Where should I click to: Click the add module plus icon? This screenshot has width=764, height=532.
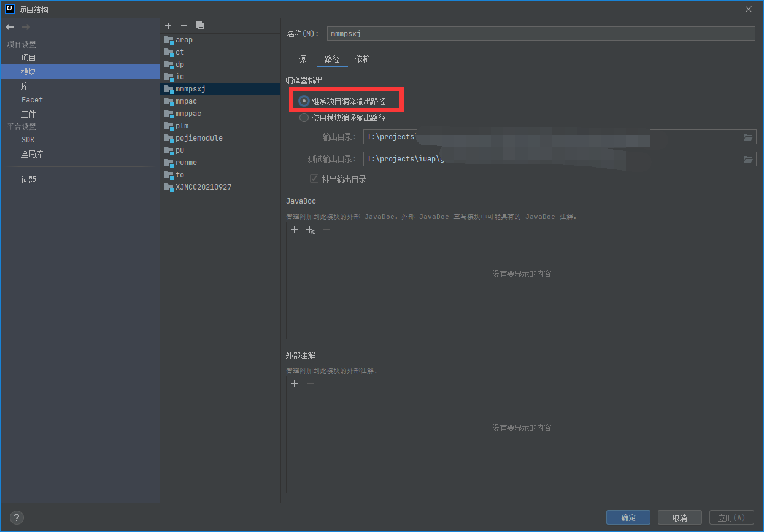(168, 26)
